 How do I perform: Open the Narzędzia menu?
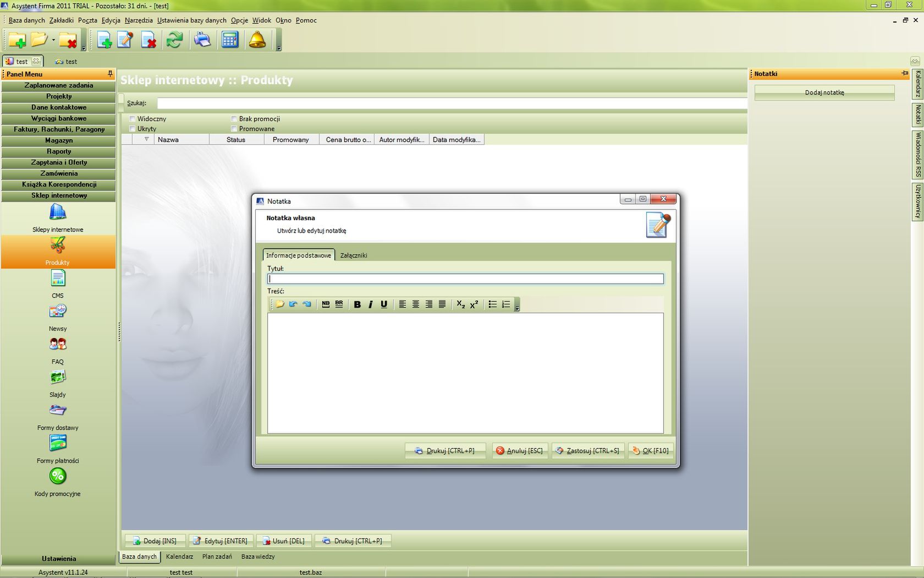tap(139, 20)
